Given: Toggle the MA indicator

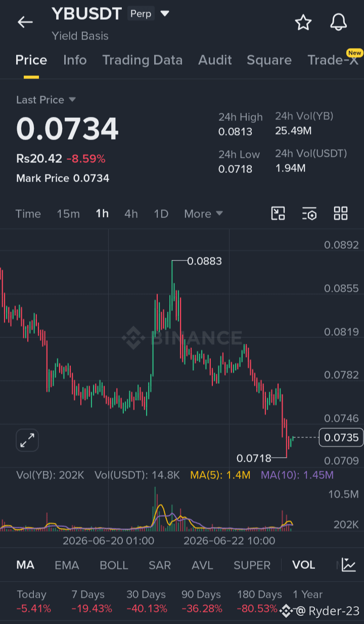Looking at the screenshot, I should (x=25, y=565).
